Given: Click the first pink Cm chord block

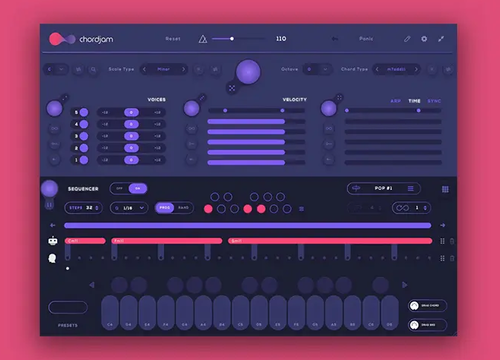Looking at the screenshot, I should (x=85, y=241).
